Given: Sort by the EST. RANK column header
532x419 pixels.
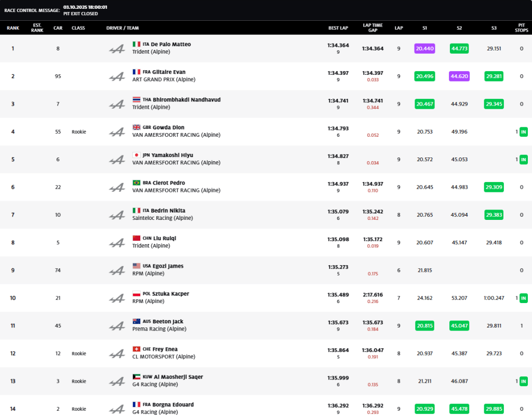Looking at the screenshot, I should [x=37, y=28].
